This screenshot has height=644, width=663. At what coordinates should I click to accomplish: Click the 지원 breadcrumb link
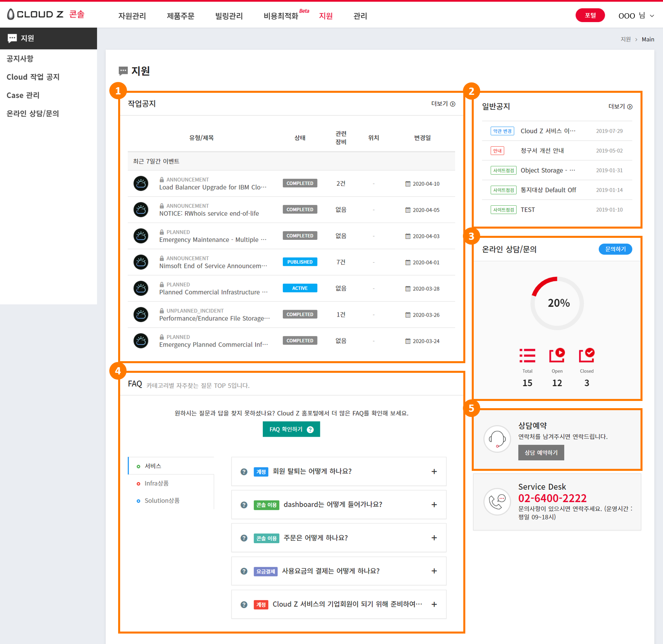coord(626,39)
